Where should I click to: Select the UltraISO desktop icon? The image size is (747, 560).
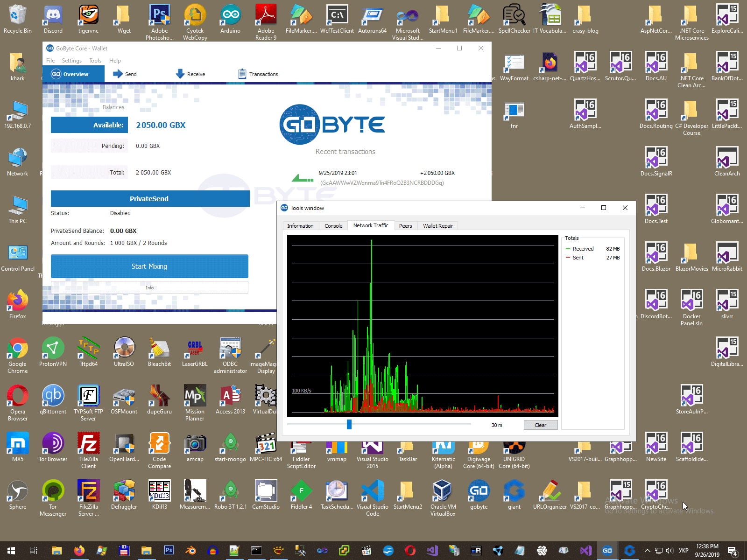(x=124, y=352)
